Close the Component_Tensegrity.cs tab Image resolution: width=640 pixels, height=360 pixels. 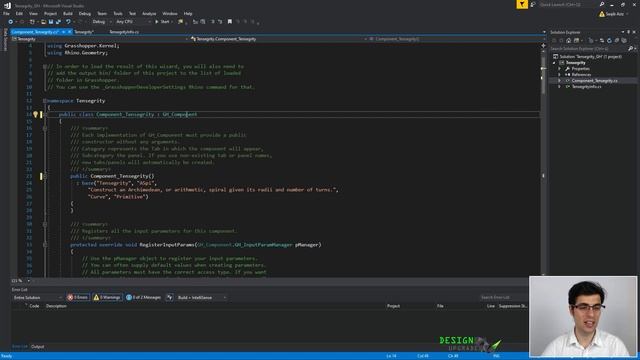pos(69,32)
